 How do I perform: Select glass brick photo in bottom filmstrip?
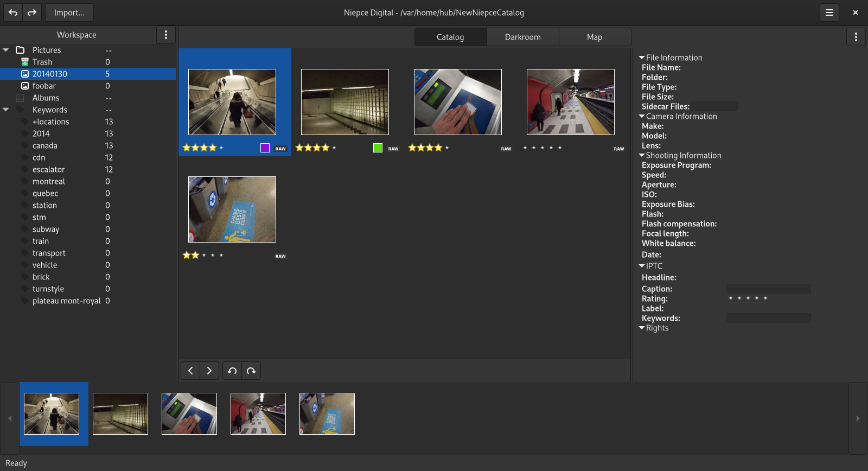point(120,414)
